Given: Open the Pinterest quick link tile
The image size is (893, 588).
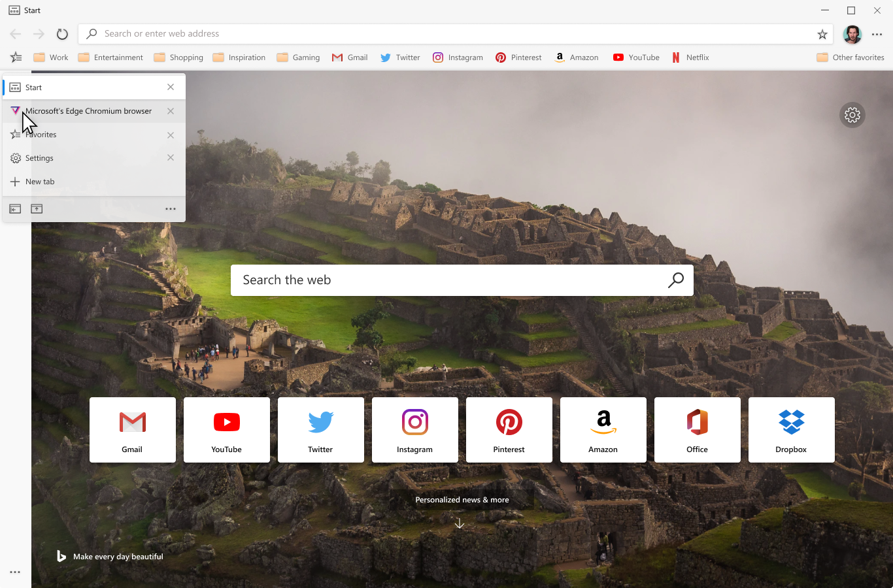Looking at the screenshot, I should pos(509,430).
